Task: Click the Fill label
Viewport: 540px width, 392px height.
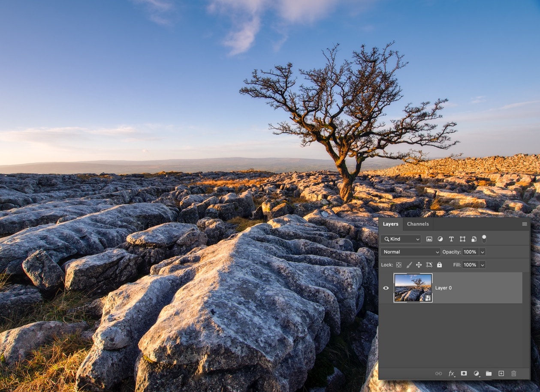Action: [x=457, y=265]
